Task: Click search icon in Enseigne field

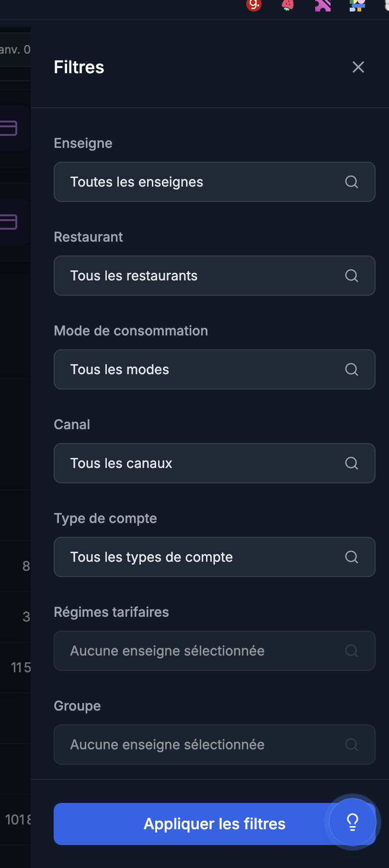Action: [x=352, y=182]
